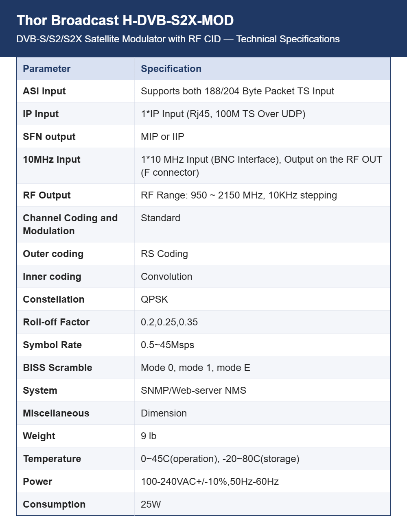The image size is (407, 532).
Task: Click the 188/204 Byte Packet TS Input text
Action: [237, 91]
